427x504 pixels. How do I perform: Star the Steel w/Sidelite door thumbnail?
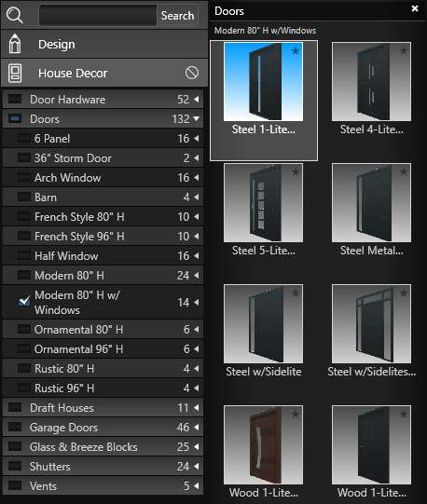click(x=295, y=293)
